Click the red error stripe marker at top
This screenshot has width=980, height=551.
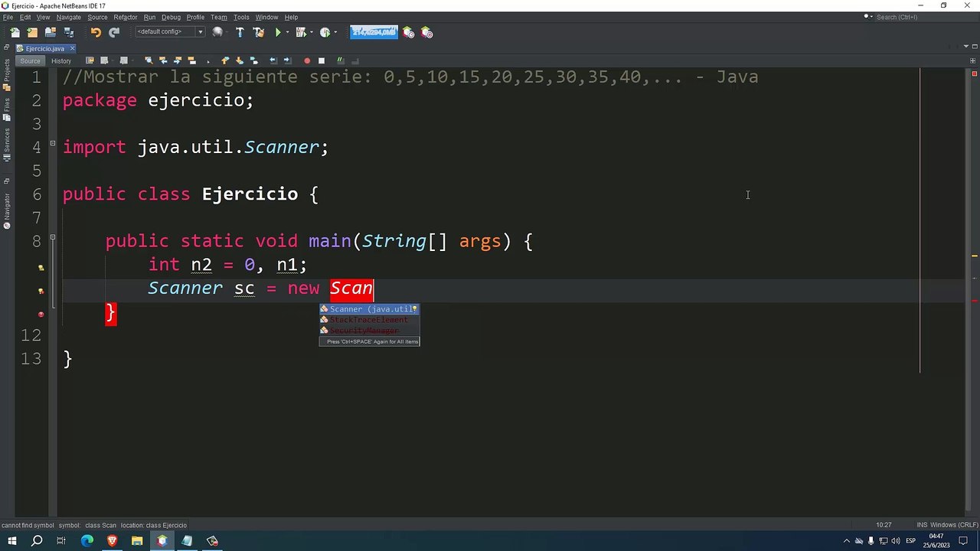pyautogui.click(x=975, y=74)
